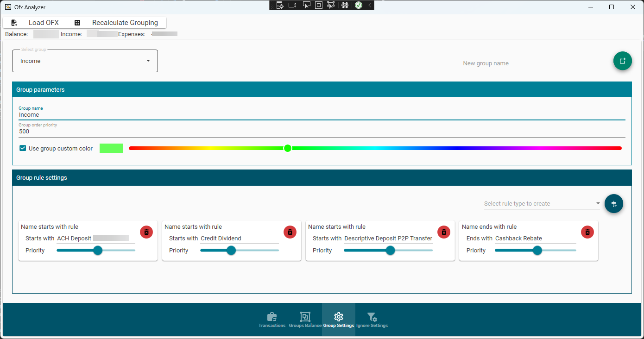
Task: Toggle the Use group custom color checkbox
Action: pyautogui.click(x=22, y=148)
